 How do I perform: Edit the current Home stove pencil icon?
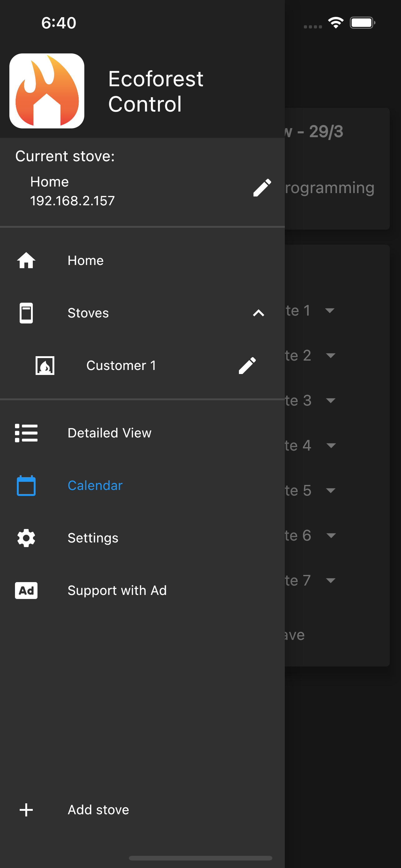coord(262,188)
